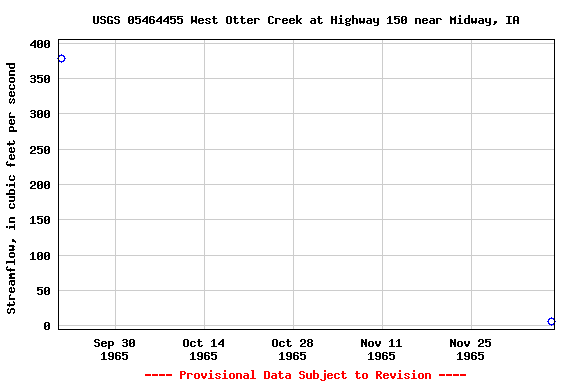Click the y-axis label 'Streamflow, in cubic feet per second'
This screenshot has height=384, width=576.
click(11, 188)
